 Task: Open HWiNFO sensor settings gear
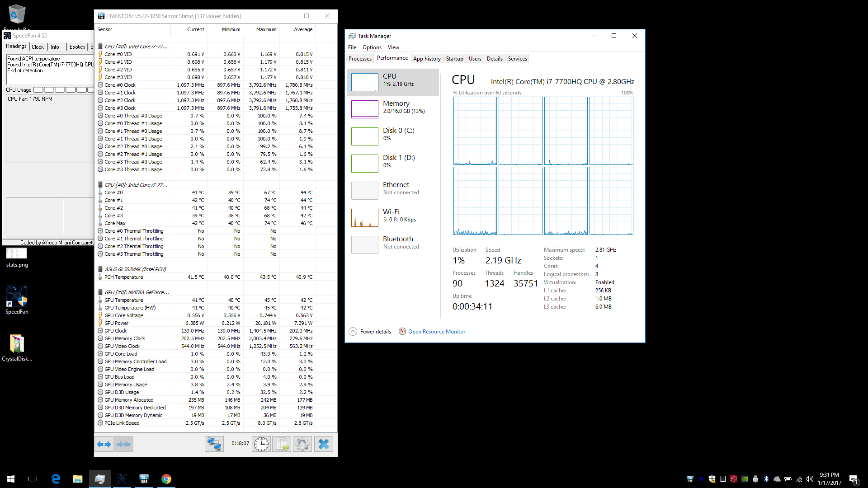[302, 444]
